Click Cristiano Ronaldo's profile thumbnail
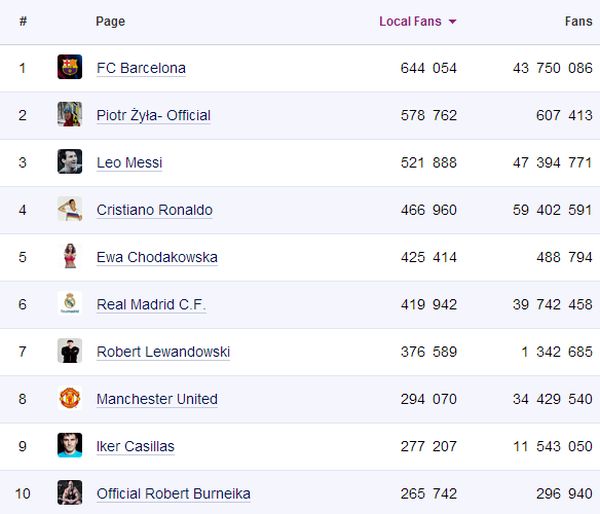 point(69,209)
